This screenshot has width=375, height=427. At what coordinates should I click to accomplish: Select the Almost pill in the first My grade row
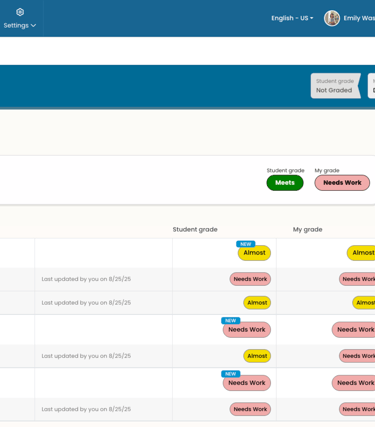[361, 253]
